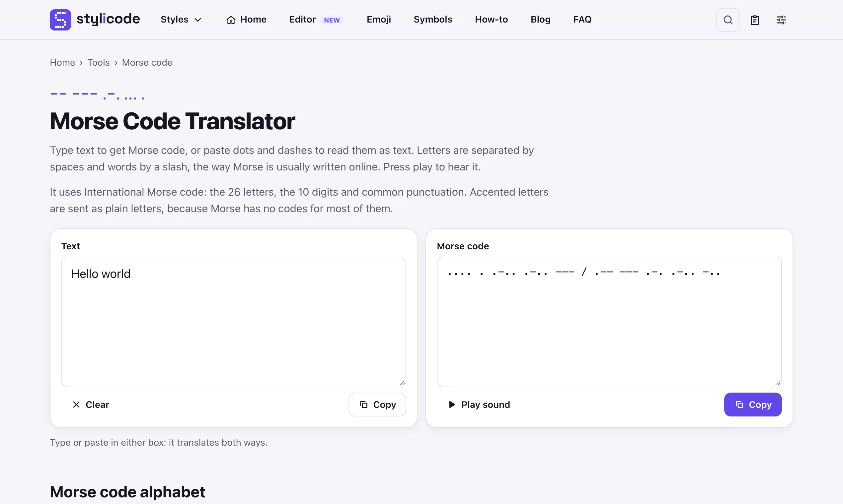843x504 pixels.
Task: Copy the Morse code output
Action: click(753, 405)
